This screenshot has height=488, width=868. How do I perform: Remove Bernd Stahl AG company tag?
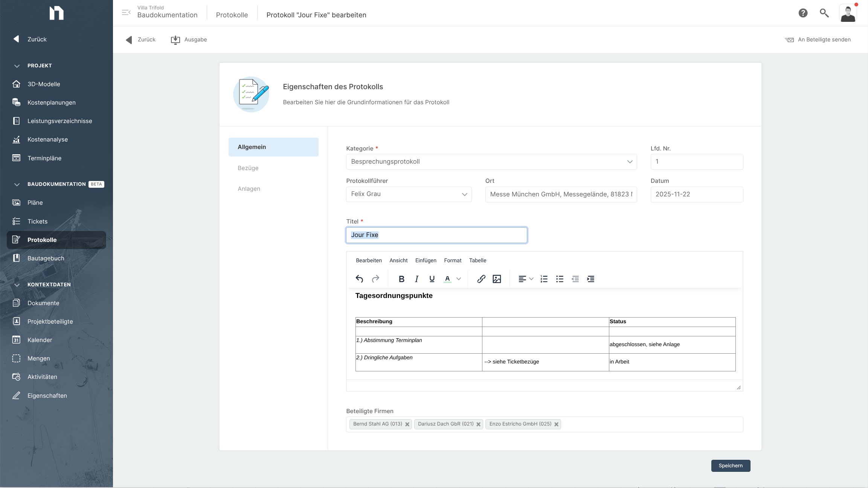pyautogui.click(x=407, y=424)
